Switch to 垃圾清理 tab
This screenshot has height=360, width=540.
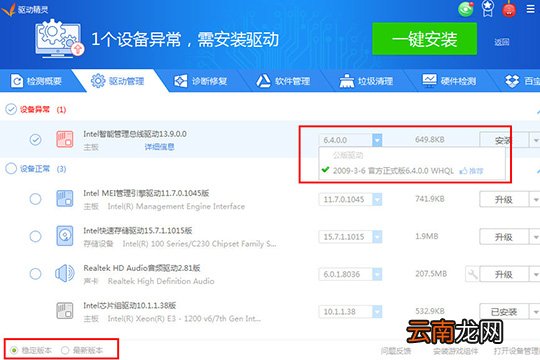click(366, 81)
